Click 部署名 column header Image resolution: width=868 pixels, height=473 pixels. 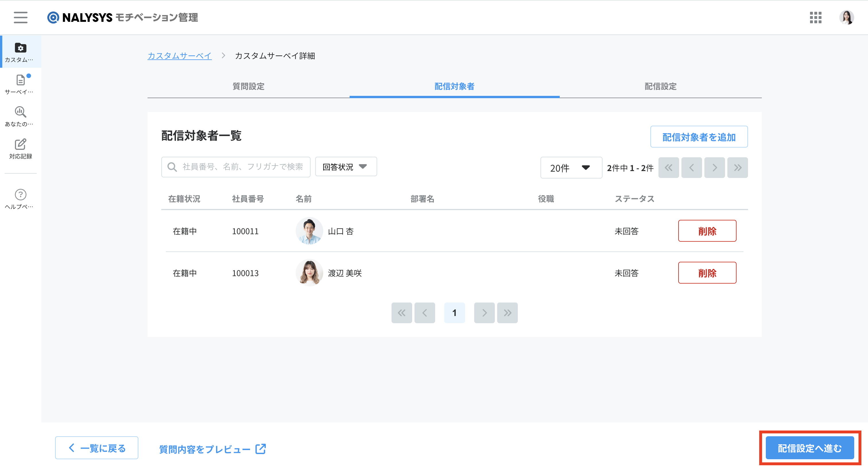422,199
